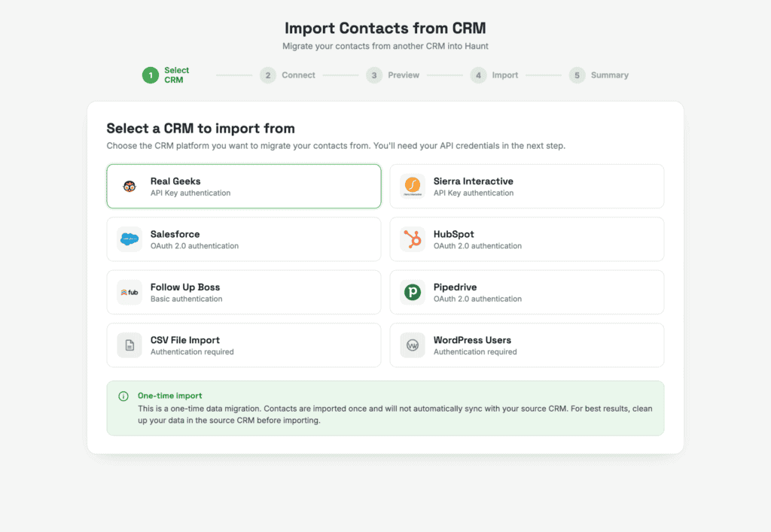Open step 4 Import in the stepper

[x=494, y=75]
